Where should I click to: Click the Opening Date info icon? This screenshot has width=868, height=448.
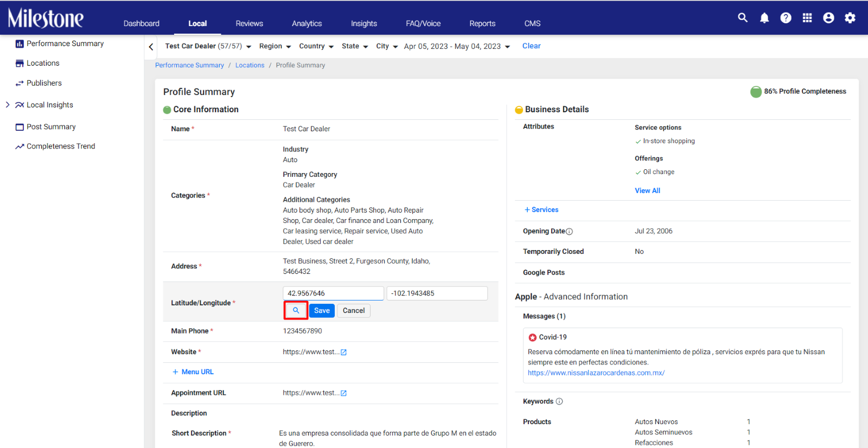pyautogui.click(x=569, y=232)
